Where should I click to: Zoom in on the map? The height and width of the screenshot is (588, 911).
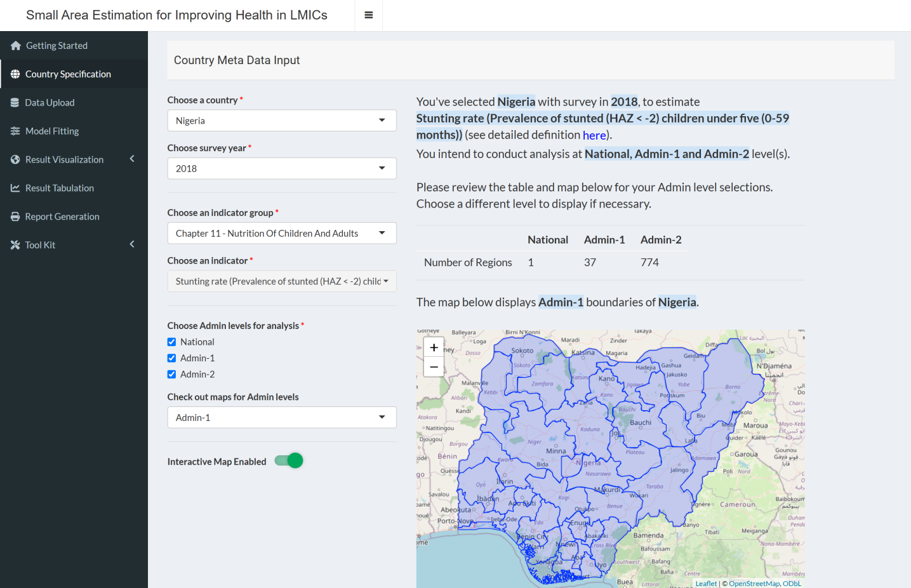click(434, 347)
